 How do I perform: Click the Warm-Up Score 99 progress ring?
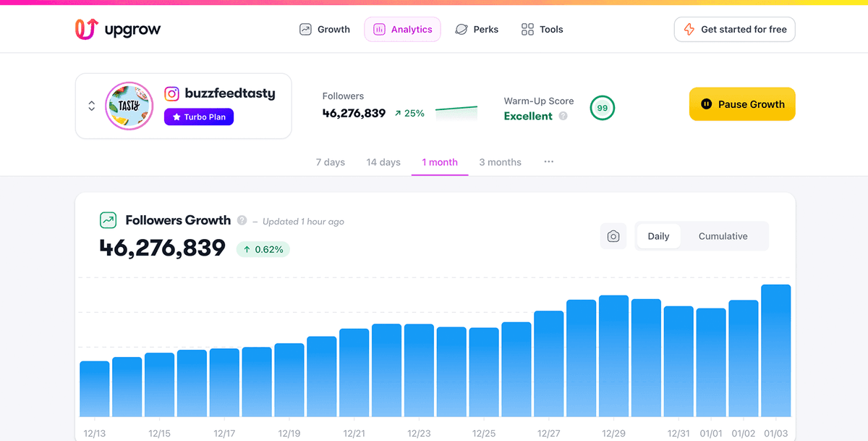603,107
